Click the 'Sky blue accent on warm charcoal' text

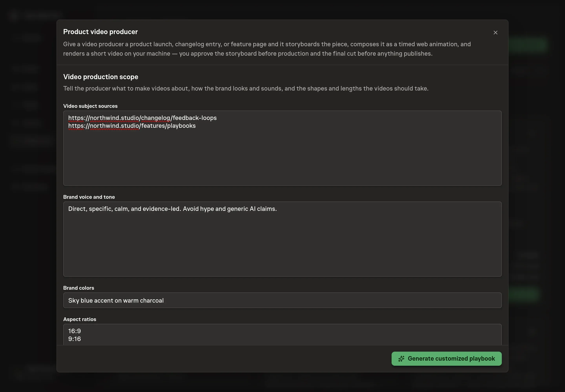116,300
